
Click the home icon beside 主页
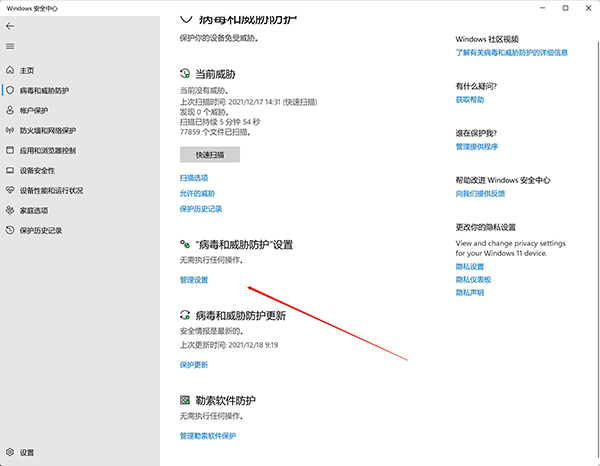(x=10, y=70)
